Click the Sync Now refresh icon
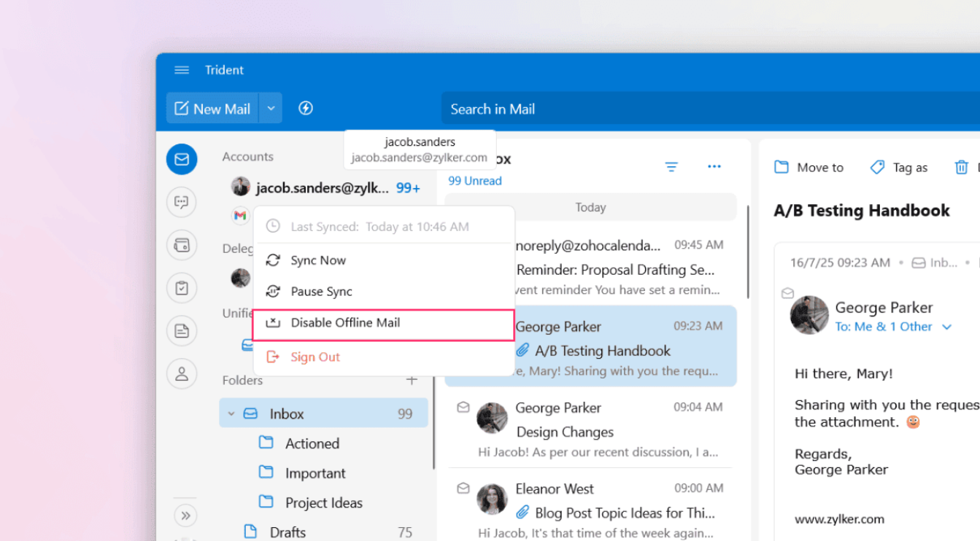 click(273, 260)
